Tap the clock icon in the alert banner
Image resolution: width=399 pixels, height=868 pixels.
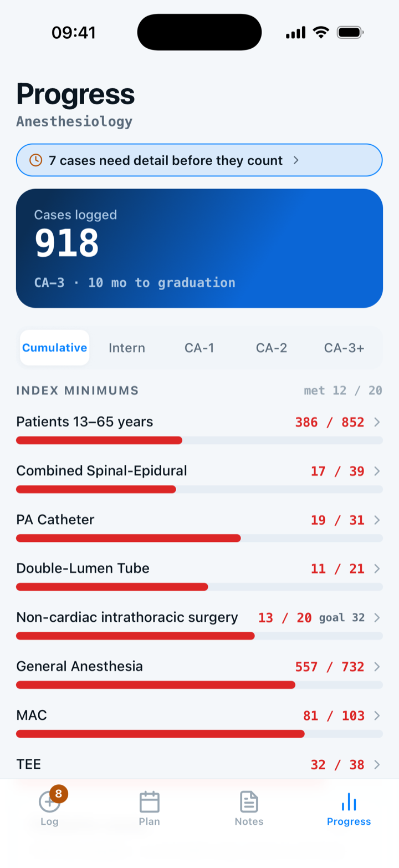coord(35,160)
